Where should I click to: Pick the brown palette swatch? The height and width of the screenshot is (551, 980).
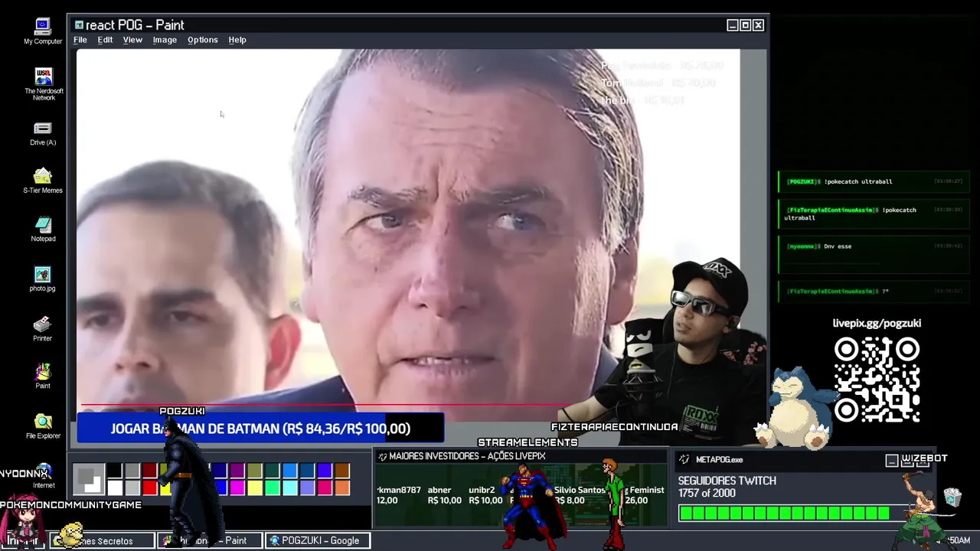point(342,471)
